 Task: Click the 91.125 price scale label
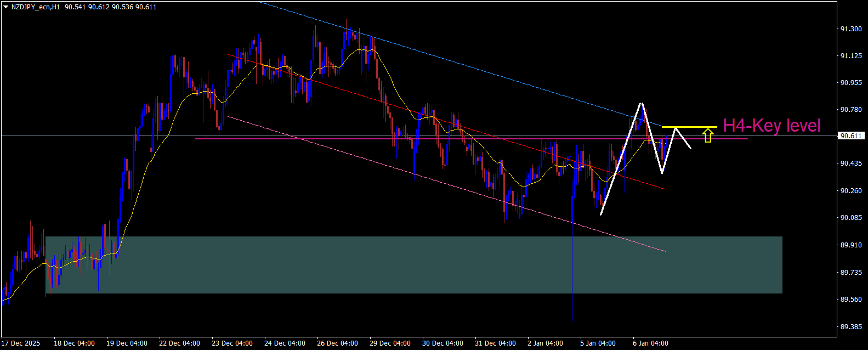[x=851, y=56]
